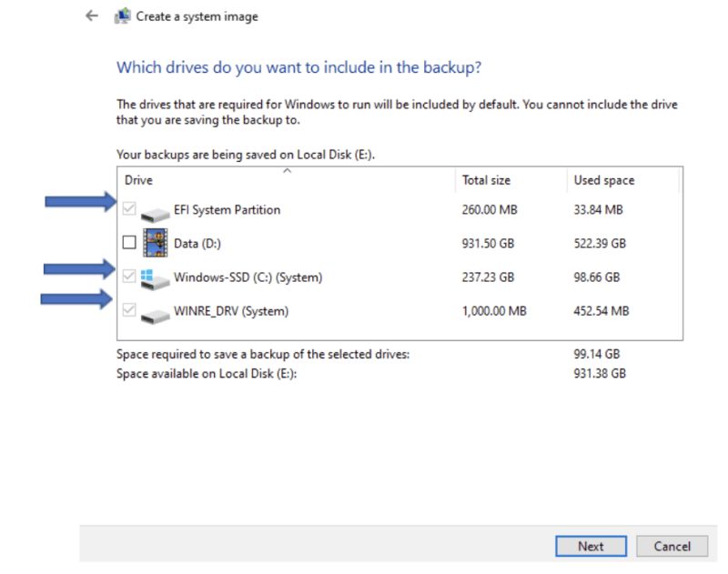Click the Next button to continue
Screen dimensions: 728x574
pos(591,547)
